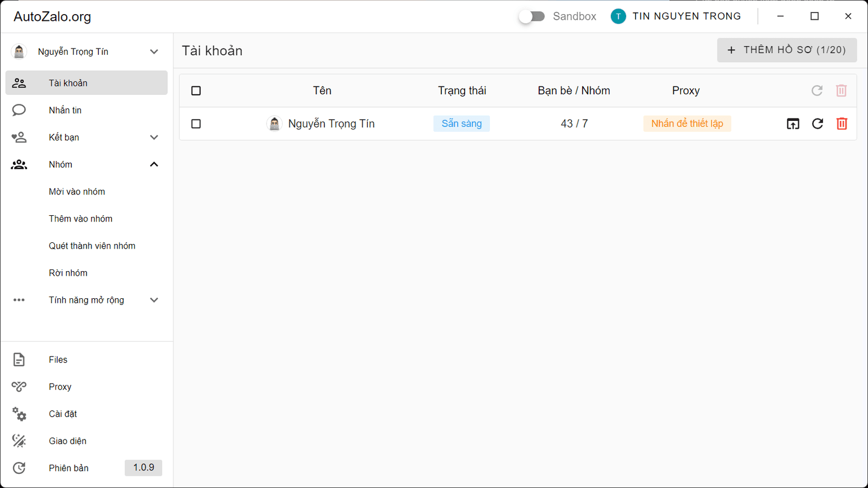Click the Giao diện theme icon
The image size is (868, 488).
(19, 441)
